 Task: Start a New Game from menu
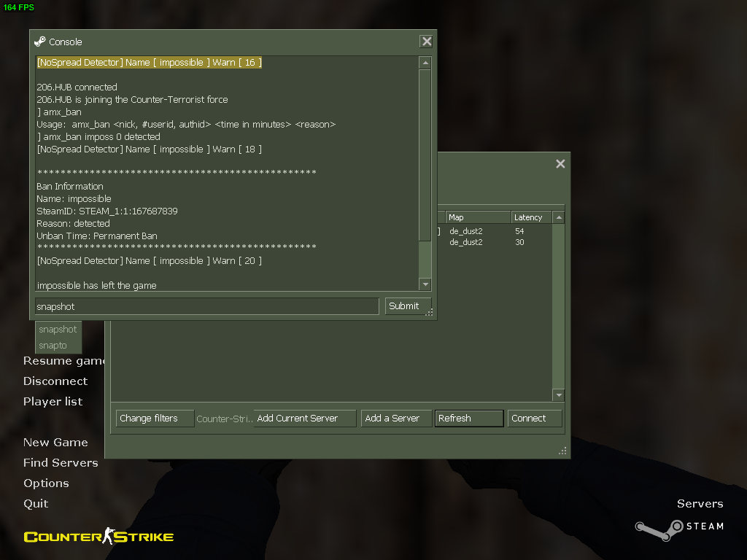55,443
